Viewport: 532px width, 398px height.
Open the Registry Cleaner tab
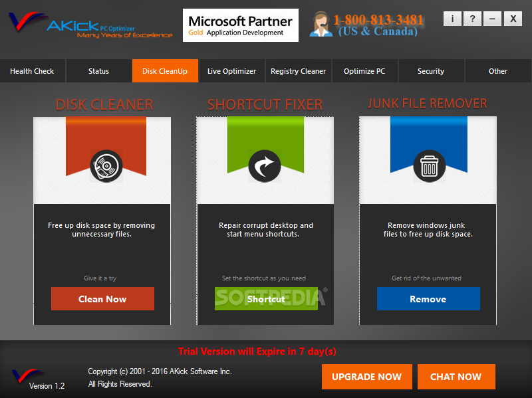click(298, 71)
